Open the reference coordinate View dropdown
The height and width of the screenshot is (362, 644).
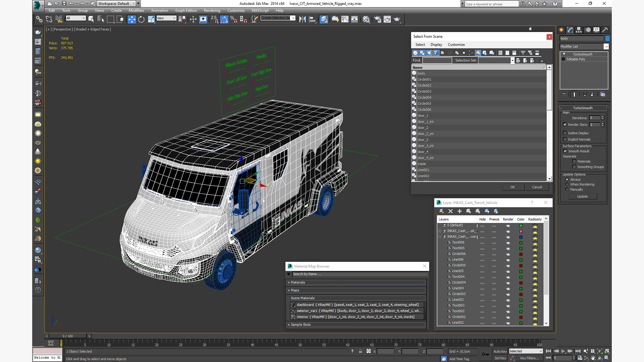166,18
